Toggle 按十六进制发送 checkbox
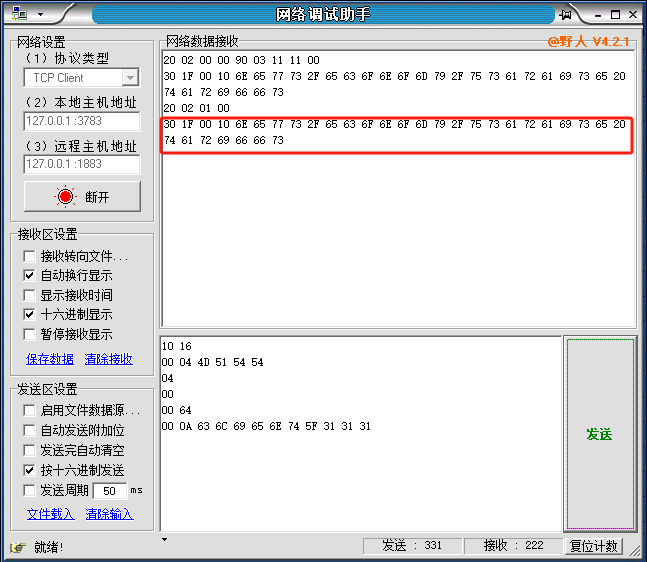The image size is (647, 562). pos(29,470)
